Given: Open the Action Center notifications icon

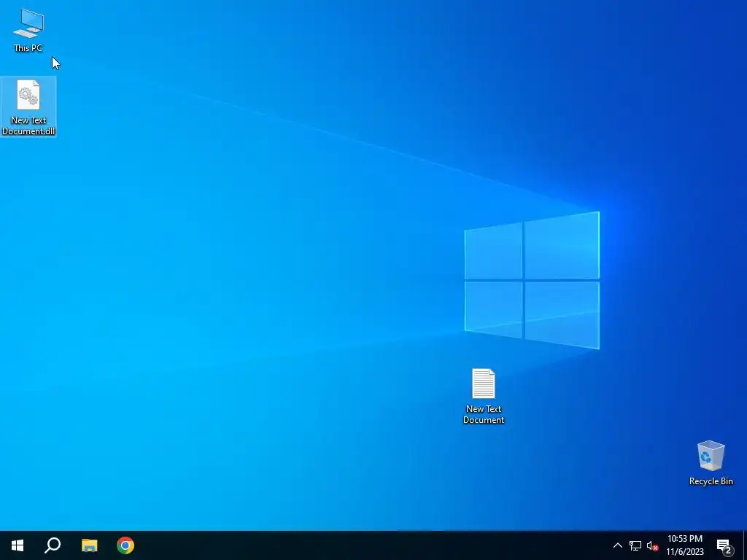Looking at the screenshot, I should pos(724,545).
